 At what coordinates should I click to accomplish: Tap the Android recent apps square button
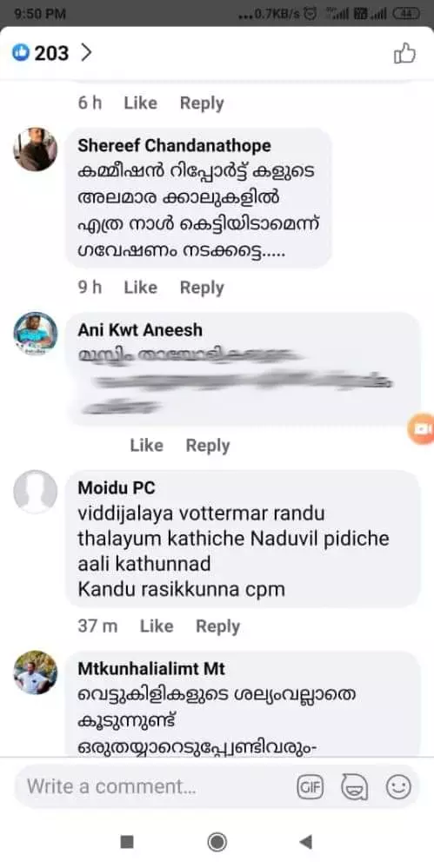tap(127, 842)
